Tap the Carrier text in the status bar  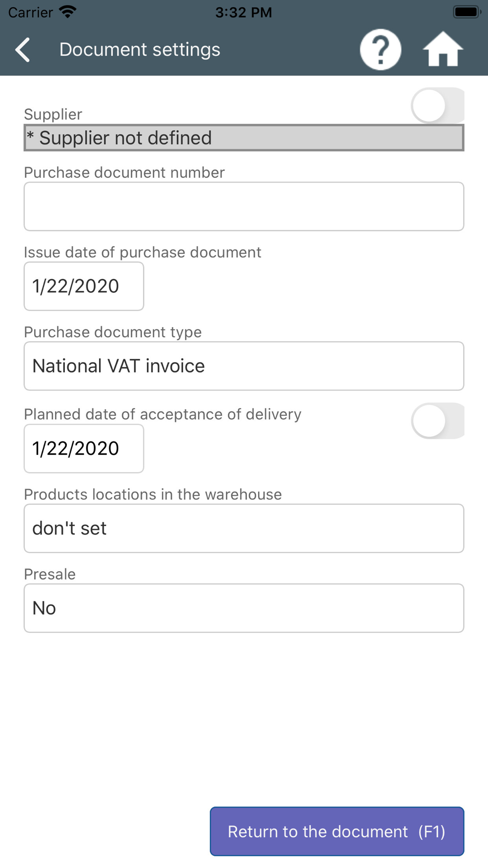click(30, 12)
